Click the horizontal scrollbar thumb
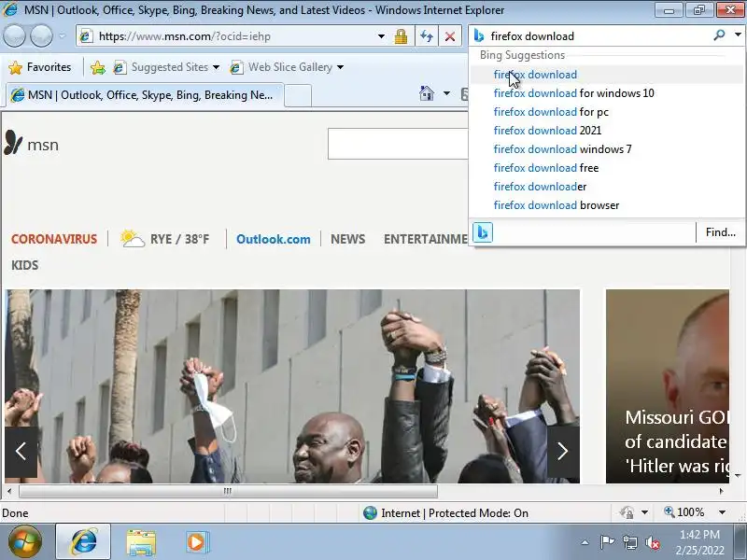Image resolution: width=747 pixels, height=560 pixels. pos(228,491)
